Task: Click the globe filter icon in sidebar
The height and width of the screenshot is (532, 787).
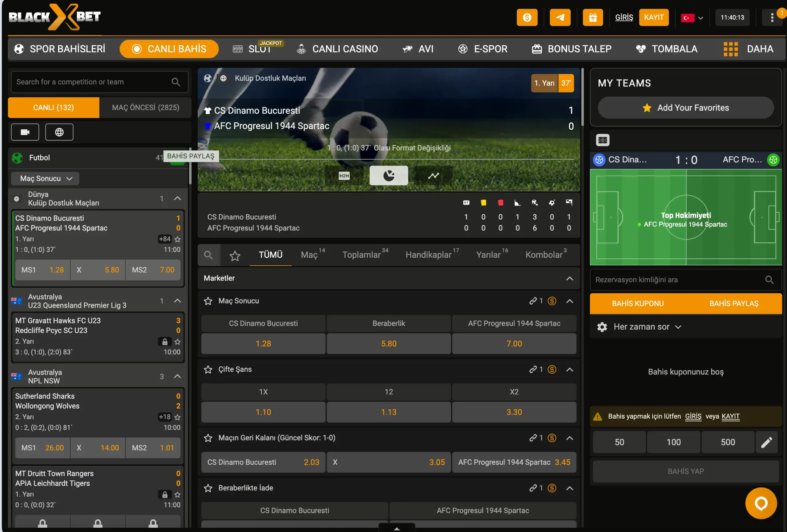Action: 59,132
